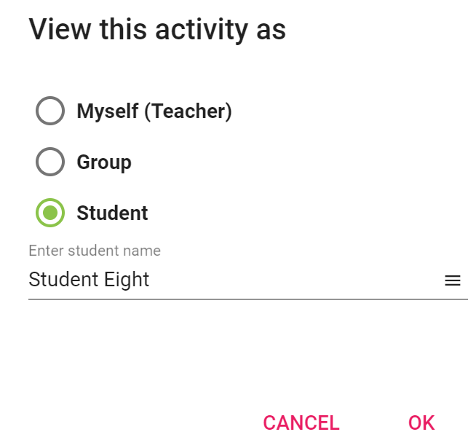Cancel the View this activity dialog
The image size is (476, 448).
(301, 423)
